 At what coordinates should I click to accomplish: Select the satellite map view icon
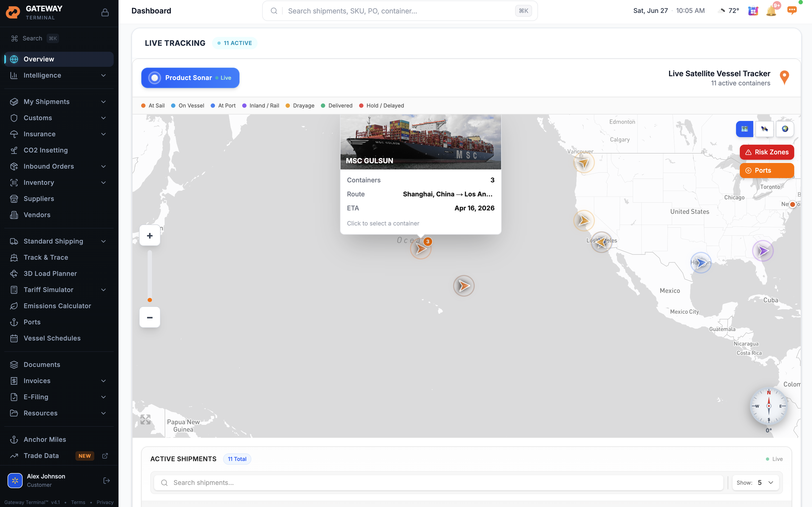(x=764, y=129)
